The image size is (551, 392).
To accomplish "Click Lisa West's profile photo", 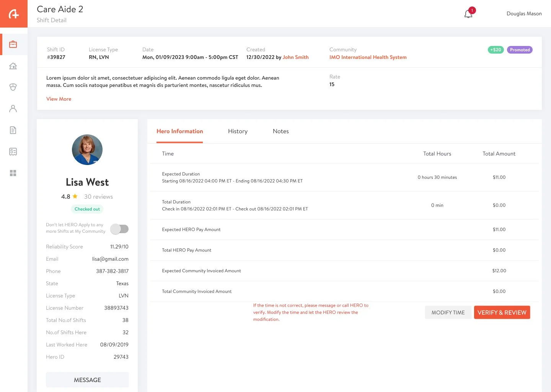I will [87, 150].
